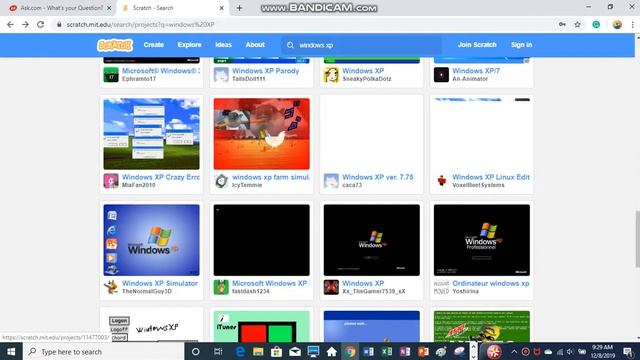
Task: Go to the Ideas page
Action: [223, 45]
